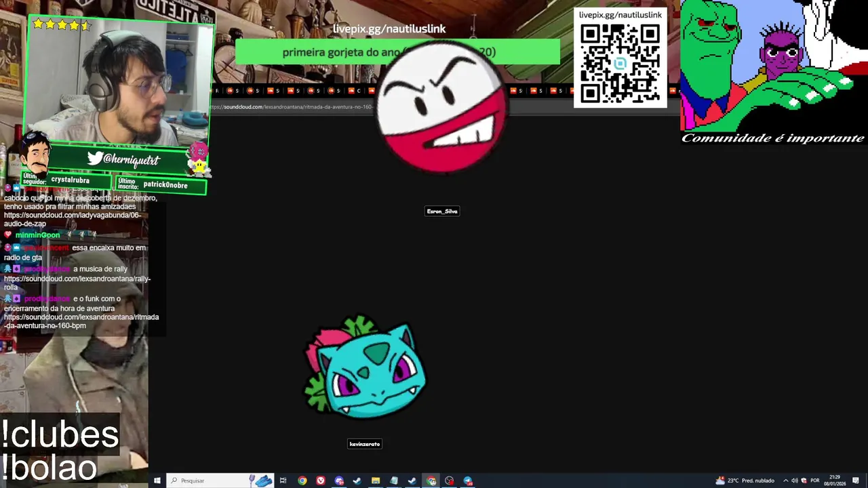Change the POR keyboard language indicator
Viewport: 868px width, 488px height.
pyautogui.click(x=815, y=481)
